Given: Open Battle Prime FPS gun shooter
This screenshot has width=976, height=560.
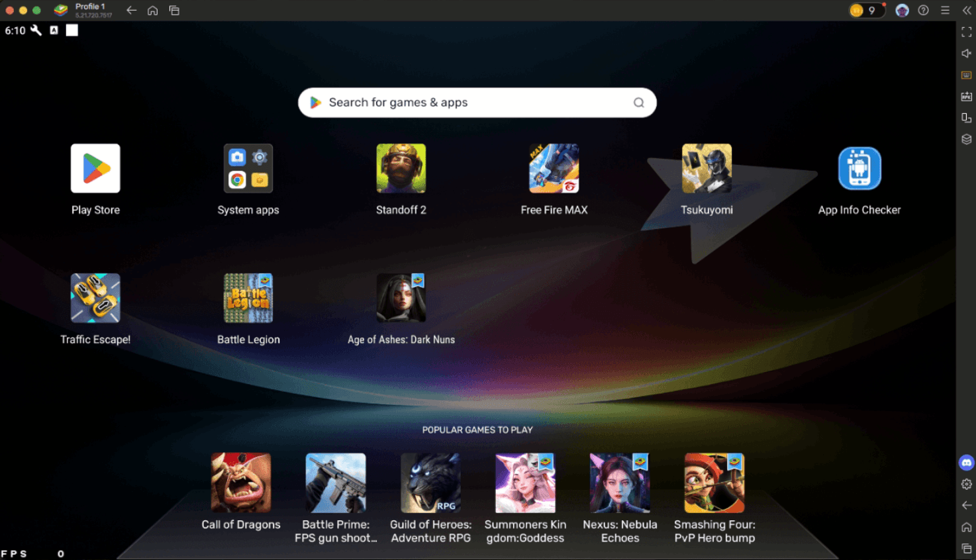Looking at the screenshot, I should pyautogui.click(x=336, y=483).
